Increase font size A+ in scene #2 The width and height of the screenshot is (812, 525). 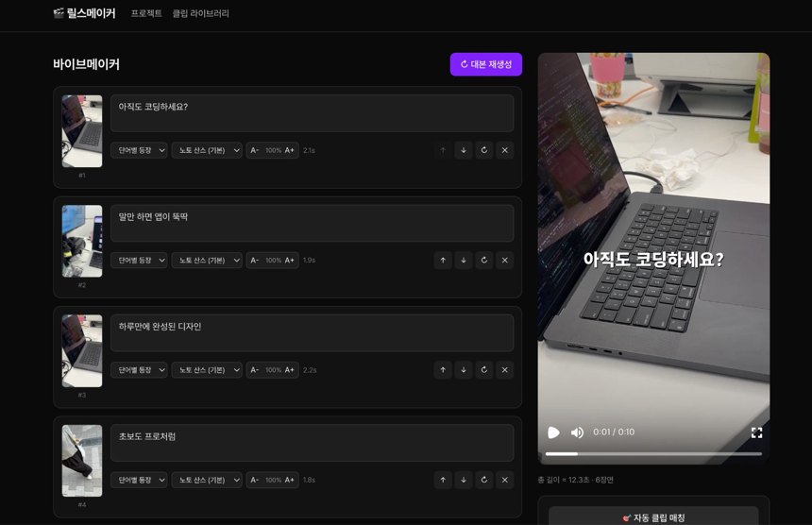click(x=290, y=260)
